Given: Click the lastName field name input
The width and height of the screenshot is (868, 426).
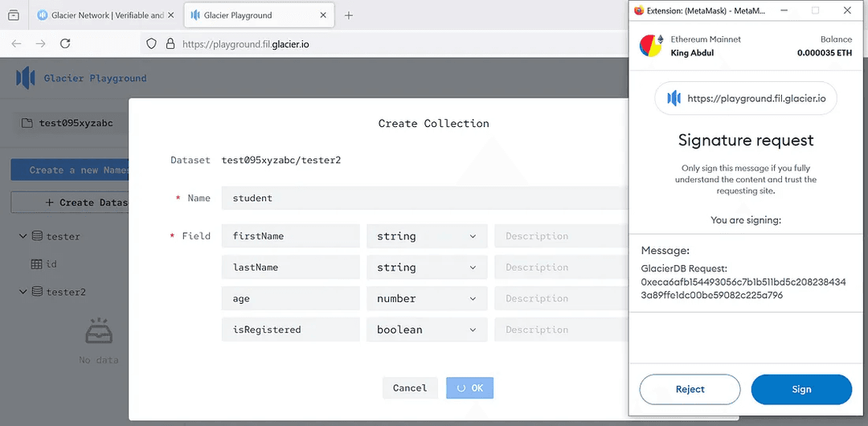Looking at the screenshot, I should [x=291, y=267].
